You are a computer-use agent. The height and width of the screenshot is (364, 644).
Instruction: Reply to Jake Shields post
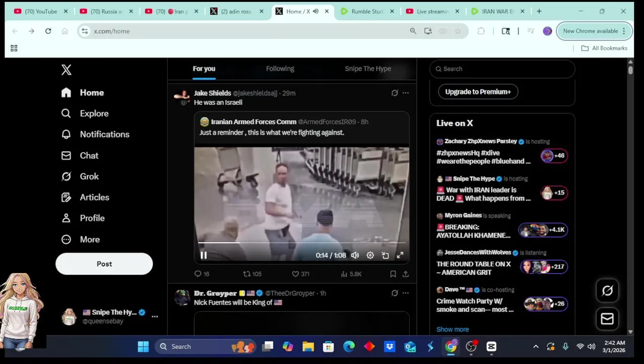(x=202, y=274)
